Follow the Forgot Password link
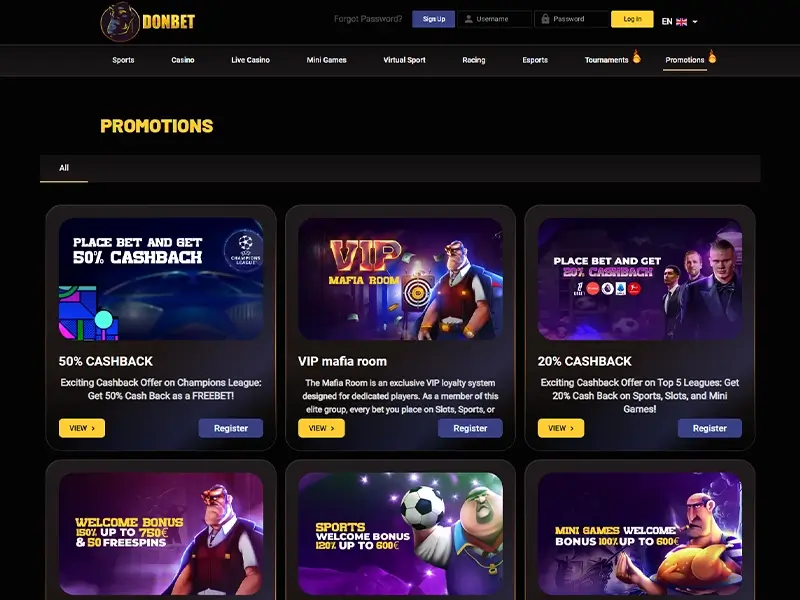The height and width of the screenshot is (600, 800). pos(368,19)
